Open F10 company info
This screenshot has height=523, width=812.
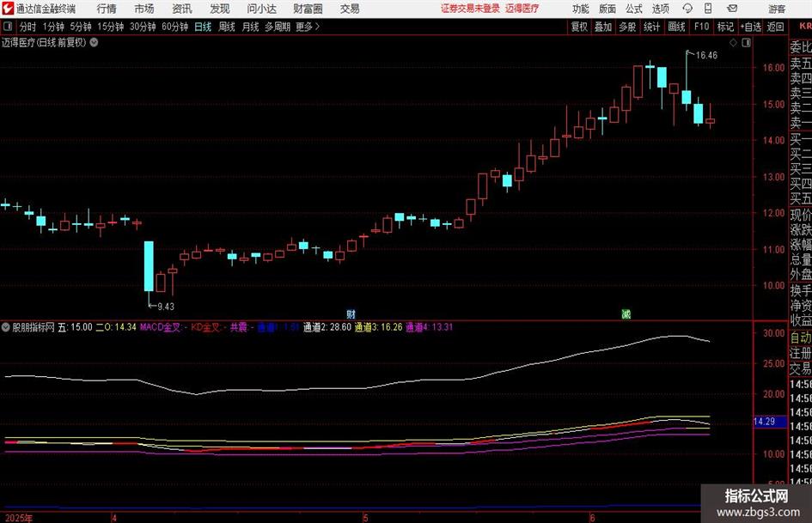(x=701, y=27)
